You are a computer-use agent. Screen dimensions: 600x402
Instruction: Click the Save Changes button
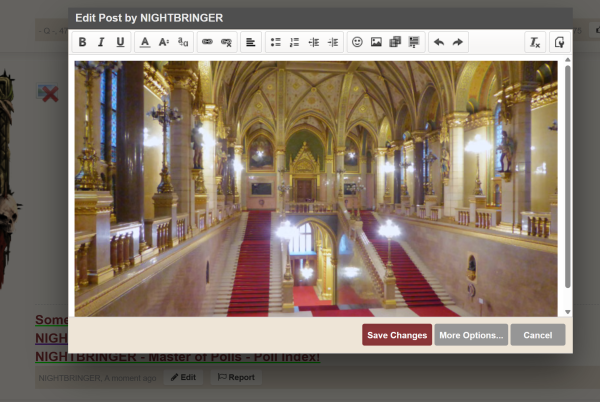click(397, 335)
